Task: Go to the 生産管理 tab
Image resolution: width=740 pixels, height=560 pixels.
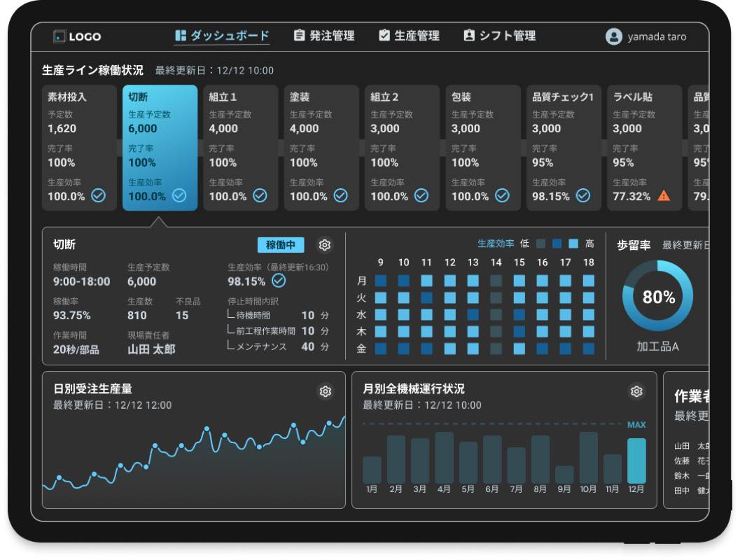Action: click(x=409, y=36)
